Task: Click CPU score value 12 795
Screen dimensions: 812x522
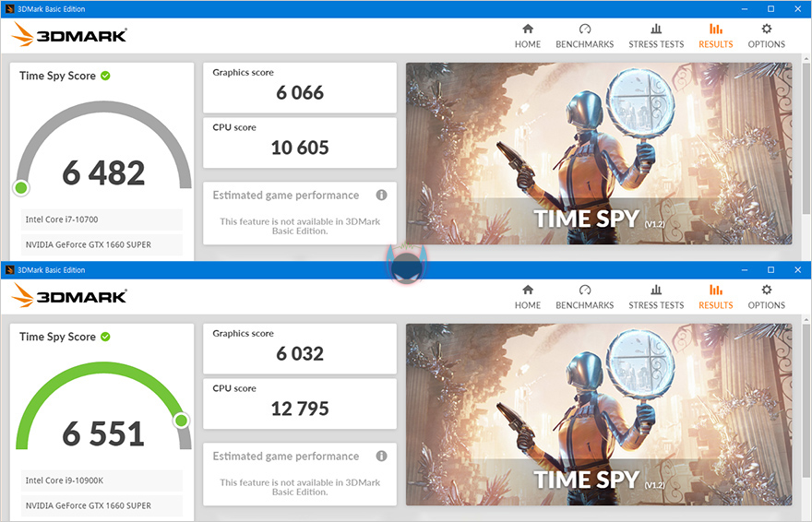Action: click(x=300, y=409)
